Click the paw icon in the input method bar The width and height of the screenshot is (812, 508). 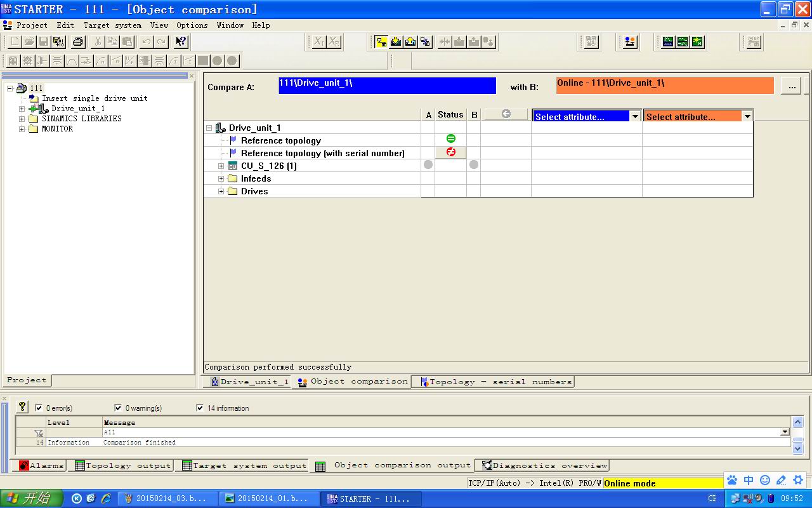733,480
